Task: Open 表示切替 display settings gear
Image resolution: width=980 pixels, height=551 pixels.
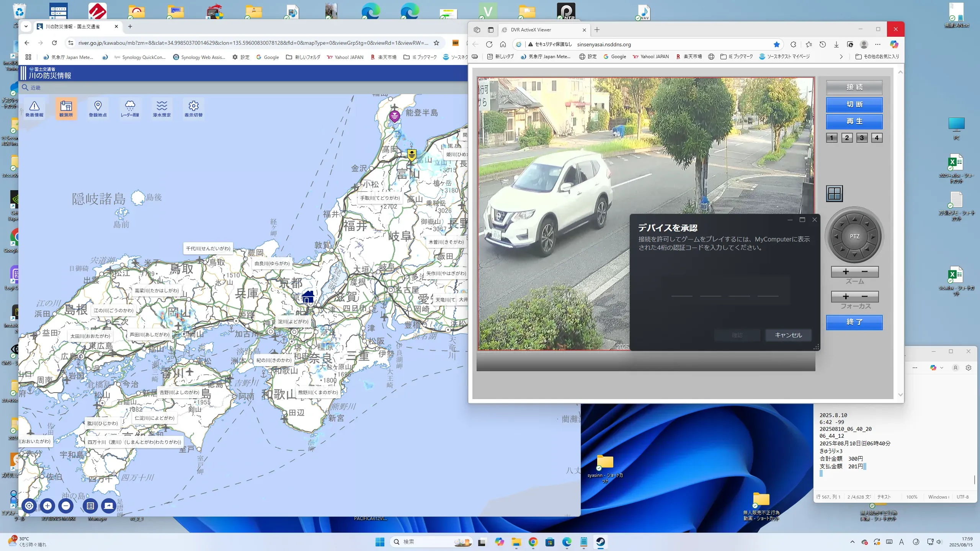Action: [x=193, y=108]
